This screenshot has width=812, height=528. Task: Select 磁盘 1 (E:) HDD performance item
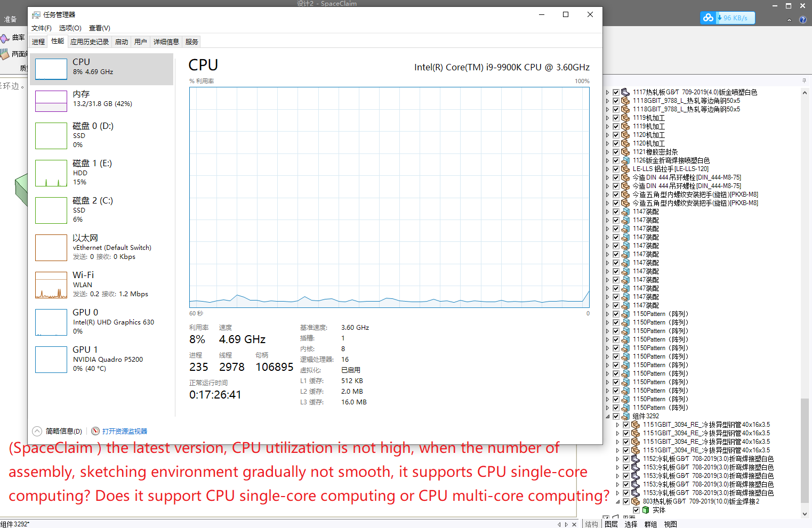[101, 173]
